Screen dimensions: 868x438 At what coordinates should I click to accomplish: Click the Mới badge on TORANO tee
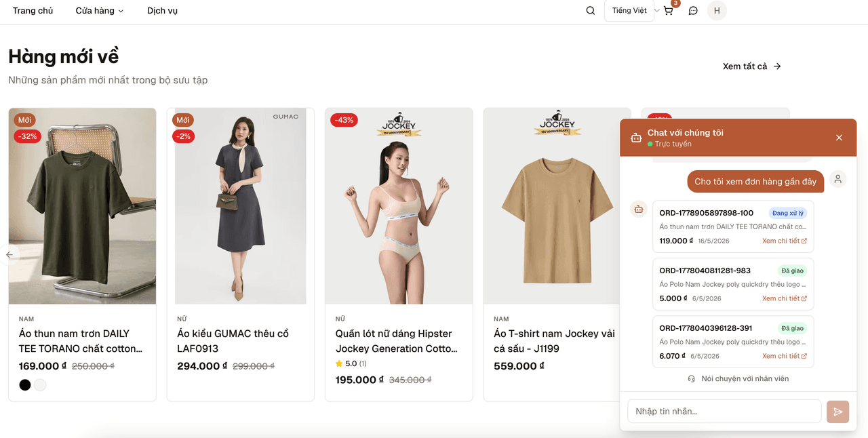pos(24,120)
